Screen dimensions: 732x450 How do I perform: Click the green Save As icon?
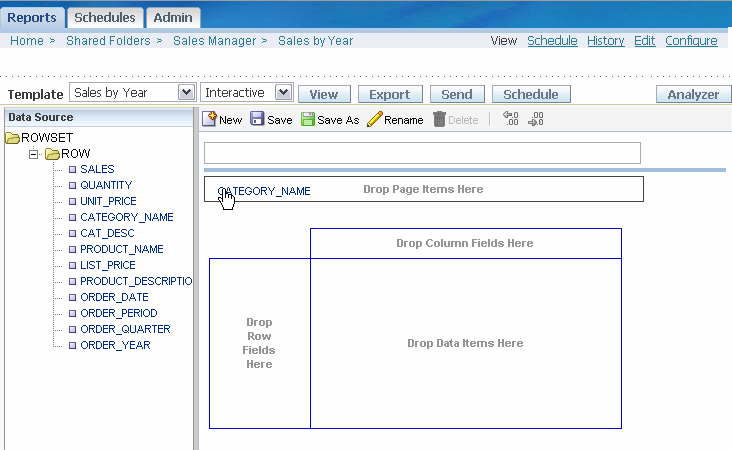307,120
